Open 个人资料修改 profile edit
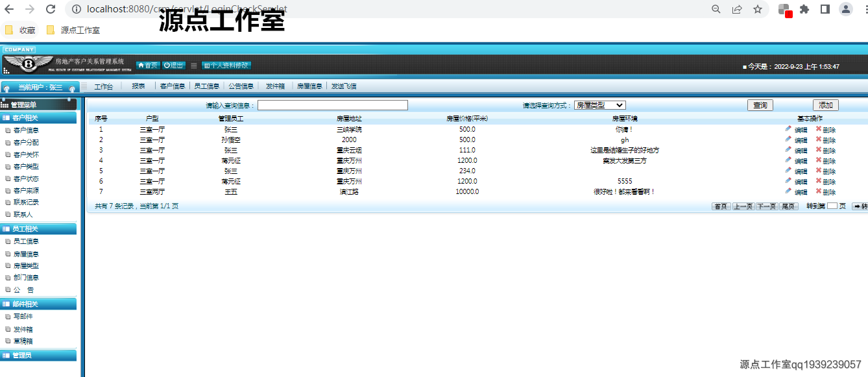The width and height of the screenshot is (868, 377). coord(226,66)
